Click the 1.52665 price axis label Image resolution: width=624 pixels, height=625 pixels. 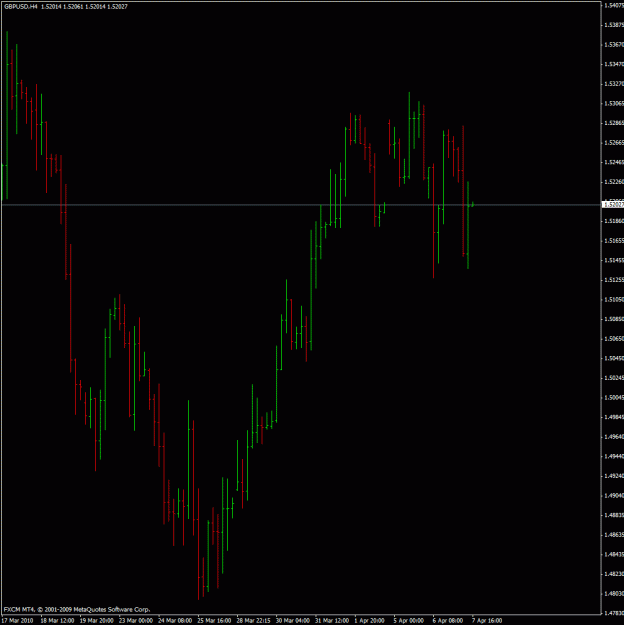point(614,143)
